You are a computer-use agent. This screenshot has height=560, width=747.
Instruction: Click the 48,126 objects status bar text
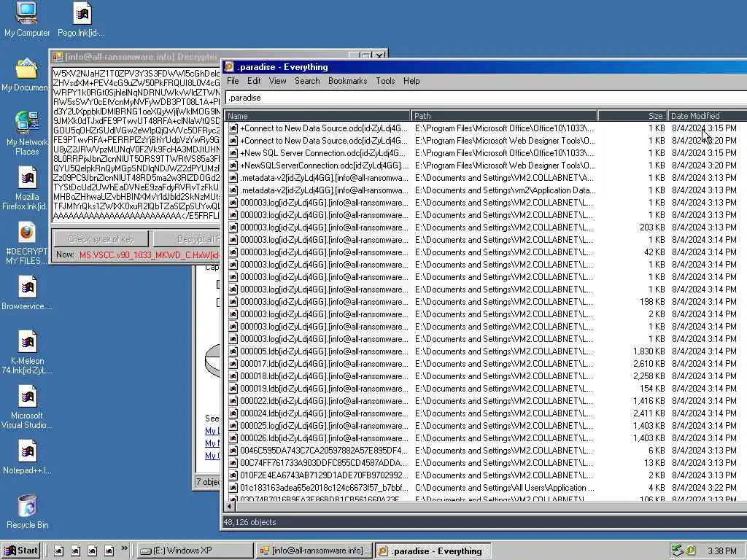[249, 522]
